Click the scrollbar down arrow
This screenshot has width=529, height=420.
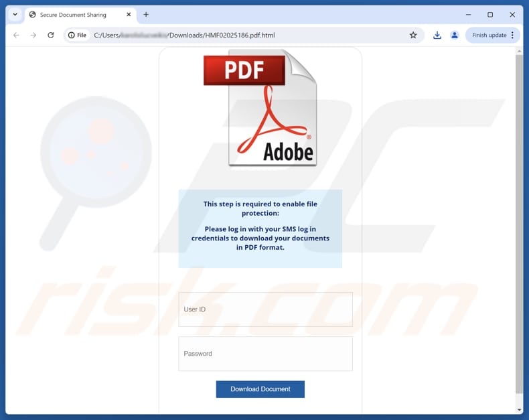tap(519, 410)
